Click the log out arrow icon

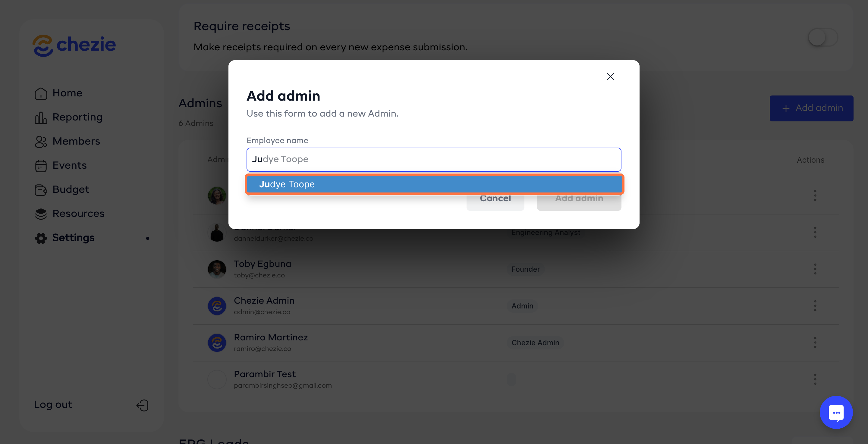[x=143, y=405]
